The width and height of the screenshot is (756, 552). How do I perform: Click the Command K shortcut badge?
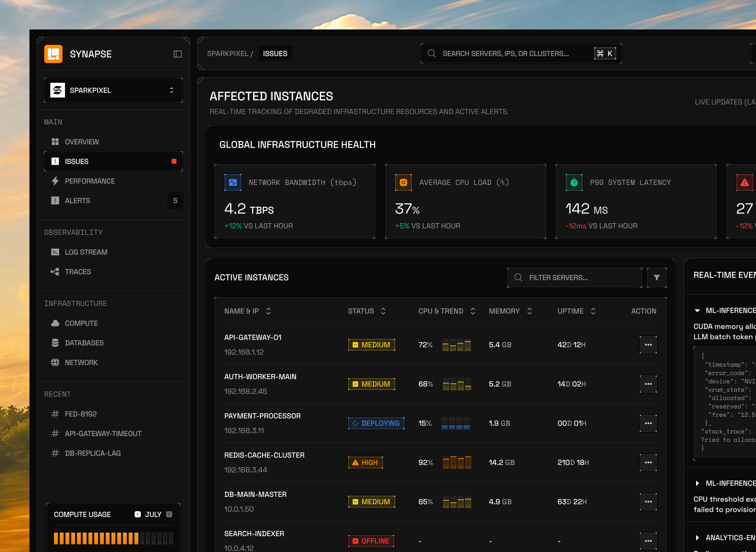(605, 54)
